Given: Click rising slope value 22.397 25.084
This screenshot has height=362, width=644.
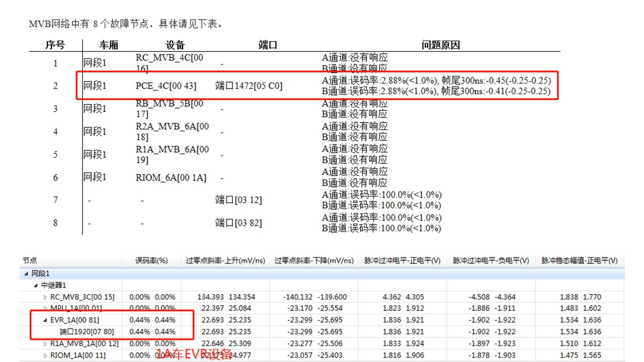Looking at the screenshot, I should [x=226, y=308].
